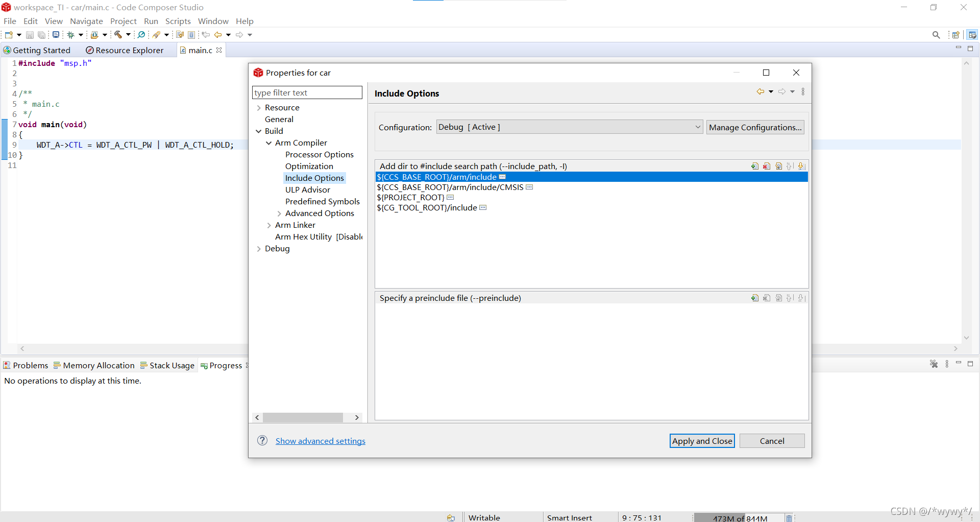Click the Show advanced settings link
This screenshot has height=522, width=980.
[x=321, y=441]
